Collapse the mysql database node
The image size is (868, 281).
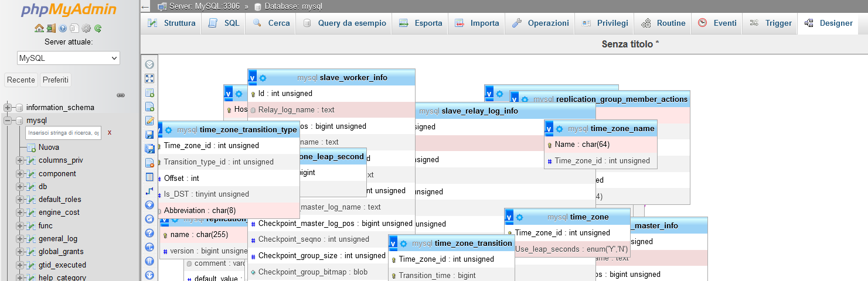click(x=8, y=121)
